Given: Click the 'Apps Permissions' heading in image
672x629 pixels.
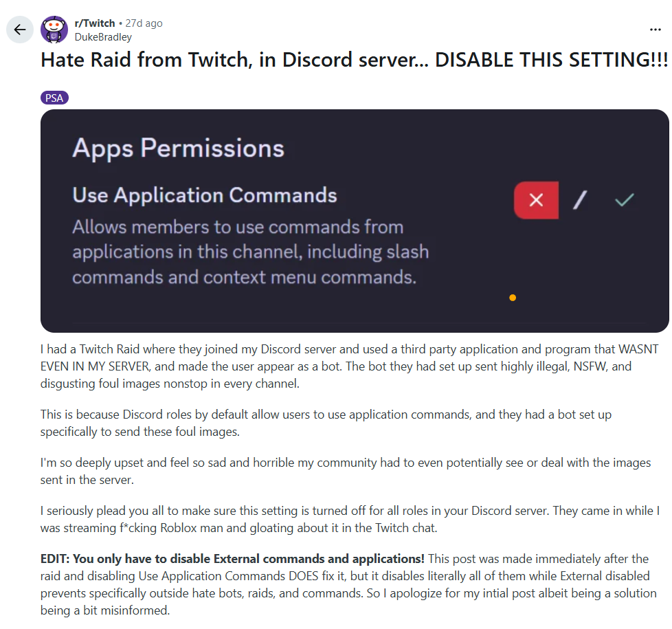Looking at the screenshot, I should click(178, 148).
